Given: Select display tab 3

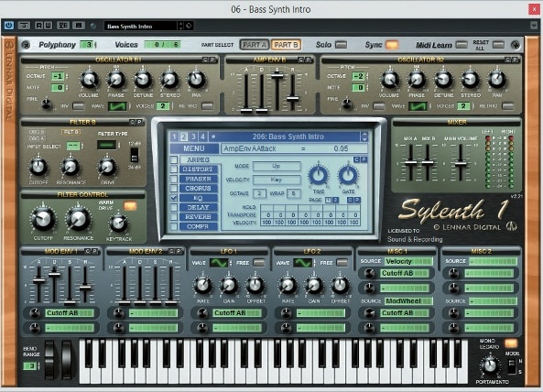Looking at the screenshot, I should click(x=193, y=136).
